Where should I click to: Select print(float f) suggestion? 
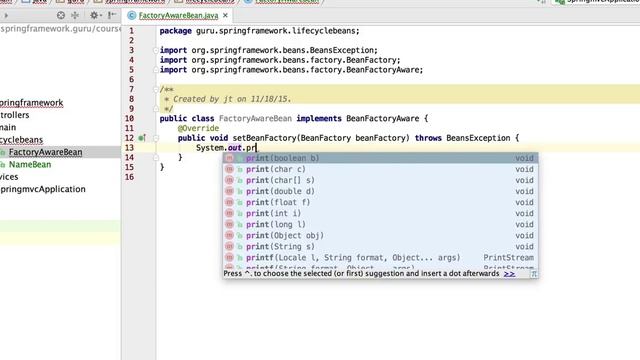click(380, 202)
